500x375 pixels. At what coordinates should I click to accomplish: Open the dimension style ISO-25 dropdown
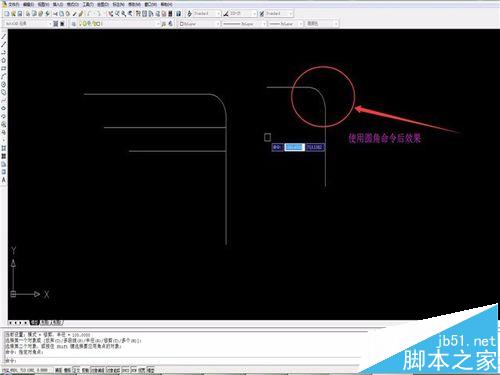point(243,14)
